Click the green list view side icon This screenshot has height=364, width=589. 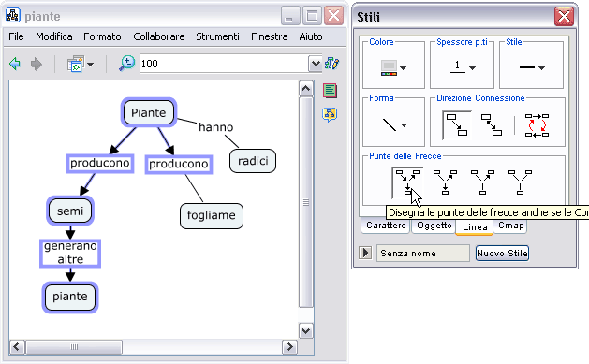tap(330, 91)
